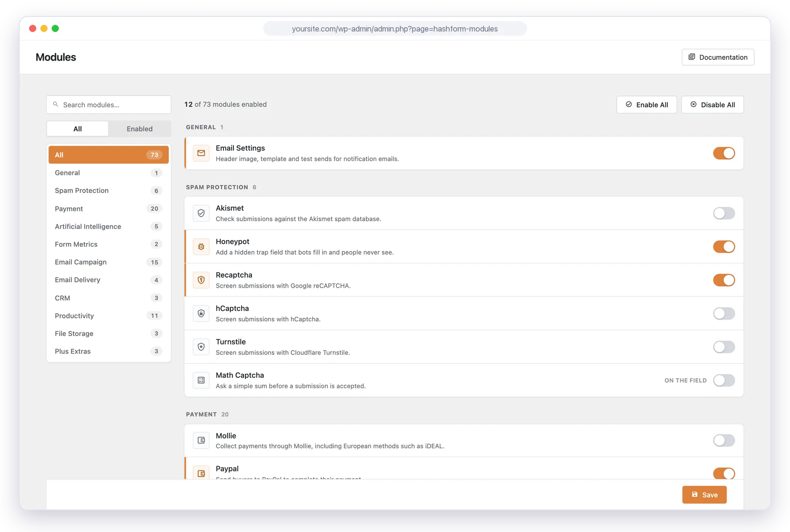
Task: Switch to the Enabled tab
Action: click(x=140, y=129)
